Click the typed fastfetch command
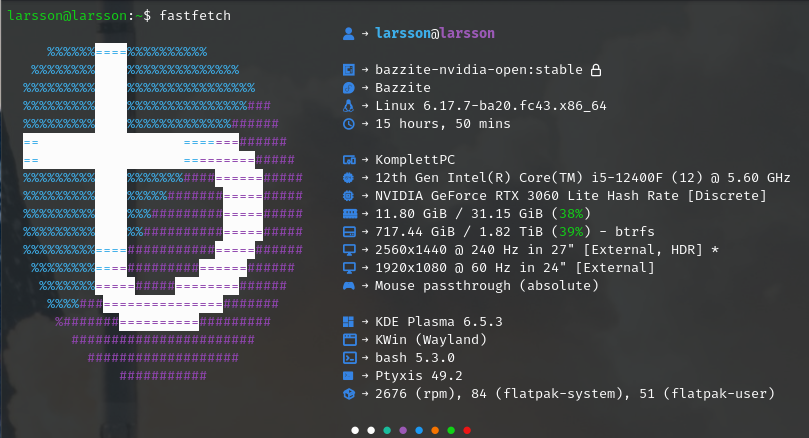Screen dimensions: 809x438 (195, 15)
